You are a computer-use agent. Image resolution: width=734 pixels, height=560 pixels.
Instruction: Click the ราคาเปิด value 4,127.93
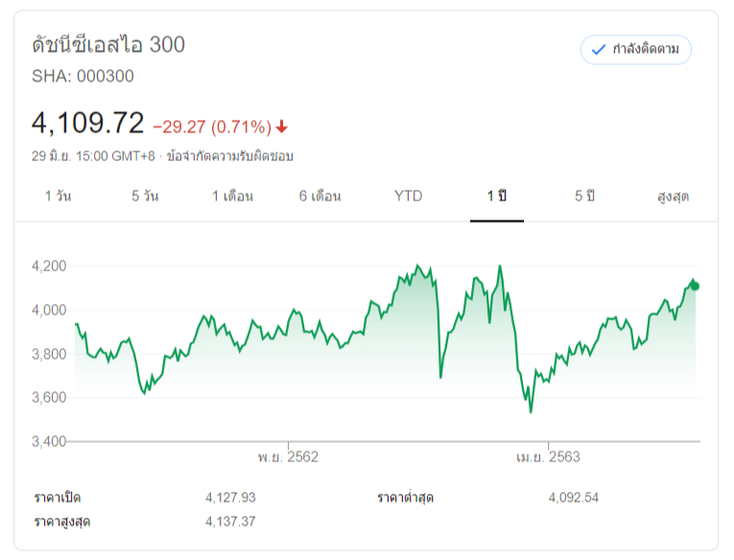[x=230, y=498]
